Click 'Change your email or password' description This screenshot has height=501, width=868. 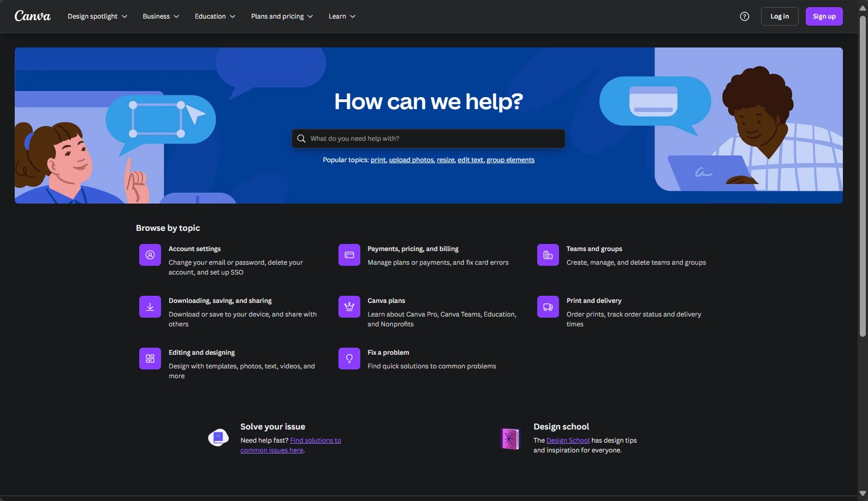(236, 267)
